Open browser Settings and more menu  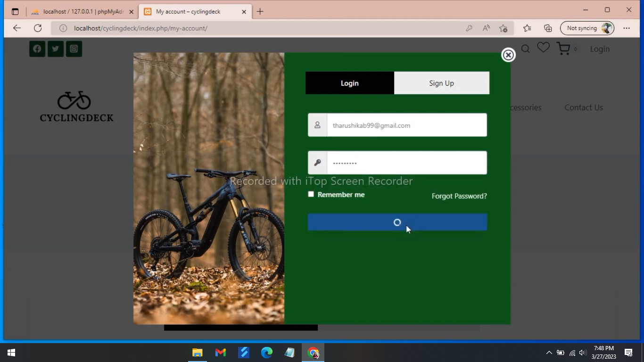(x=627, y=28)
